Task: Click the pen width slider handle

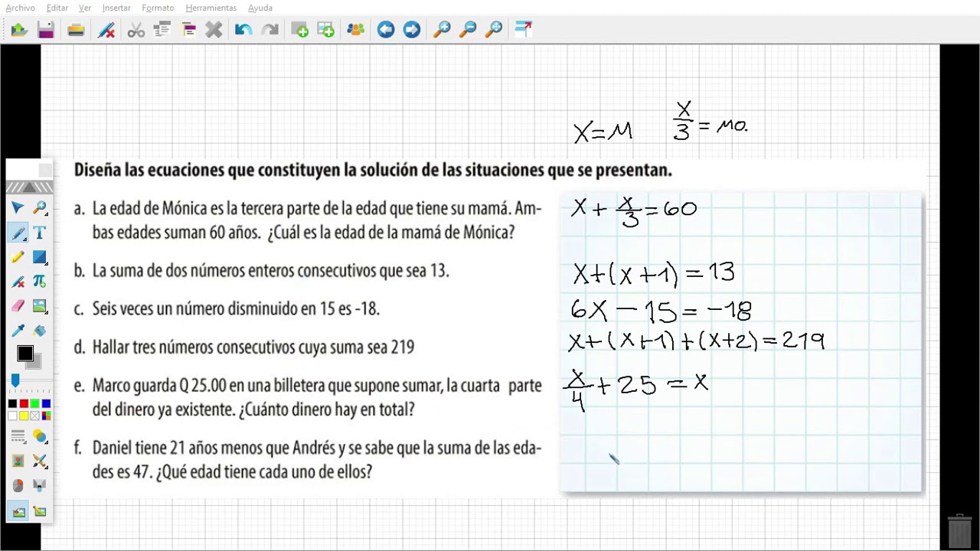Action: pos(15,380)
